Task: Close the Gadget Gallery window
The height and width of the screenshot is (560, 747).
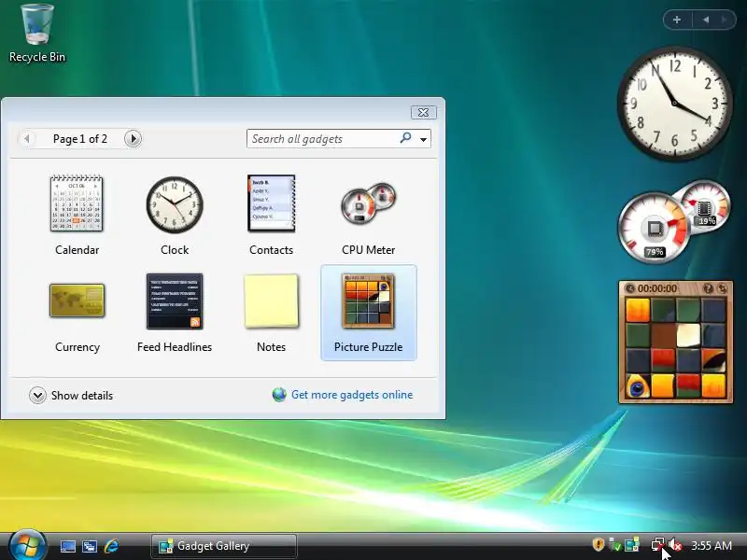Action: pyautogui.click(x=423, y=112)
